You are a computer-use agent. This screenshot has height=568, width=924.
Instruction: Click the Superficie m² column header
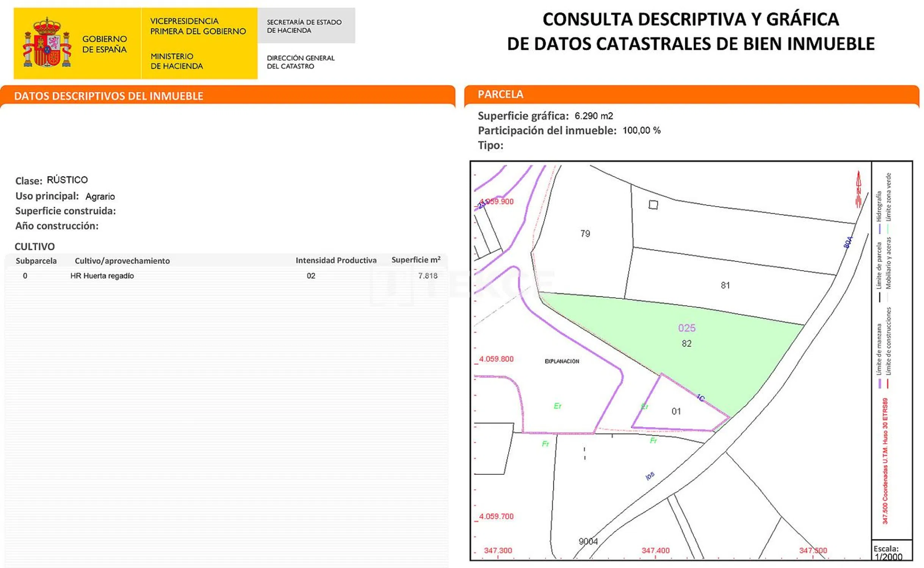click(415, 260)
